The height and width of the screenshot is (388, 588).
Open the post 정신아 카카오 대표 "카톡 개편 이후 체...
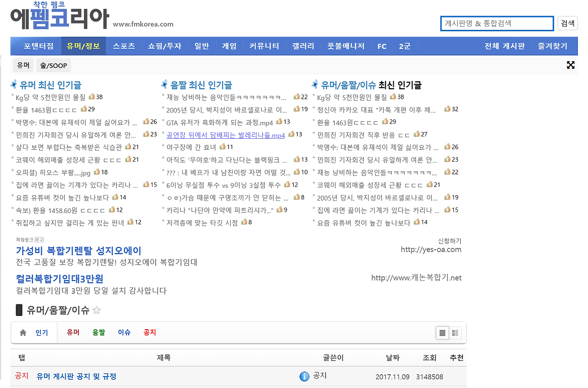(376, 110)
